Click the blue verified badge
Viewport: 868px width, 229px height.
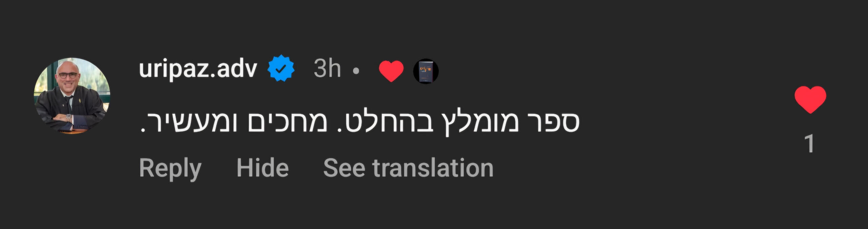coord(281,68)
